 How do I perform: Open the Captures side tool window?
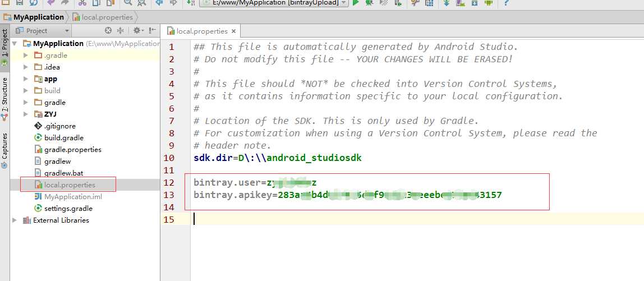coord(4,150)
